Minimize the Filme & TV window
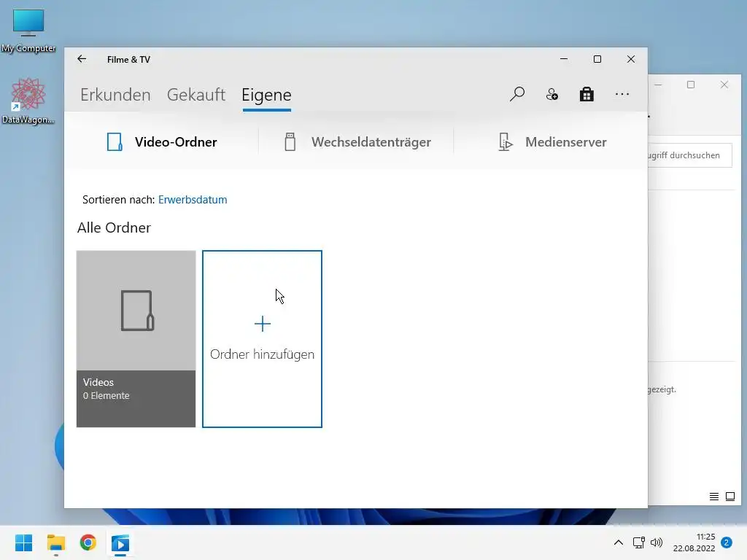 [x=564, y=59]
